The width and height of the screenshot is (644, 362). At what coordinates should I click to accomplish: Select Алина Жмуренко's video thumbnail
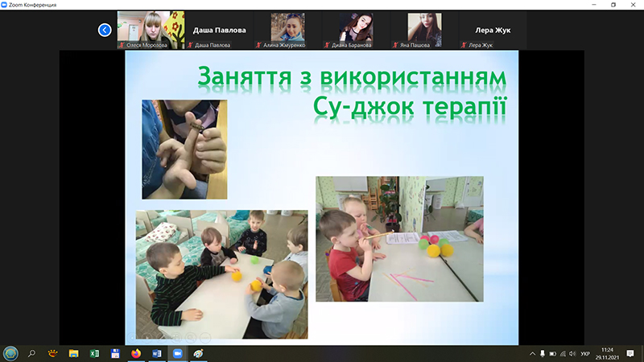click(287, 30)
